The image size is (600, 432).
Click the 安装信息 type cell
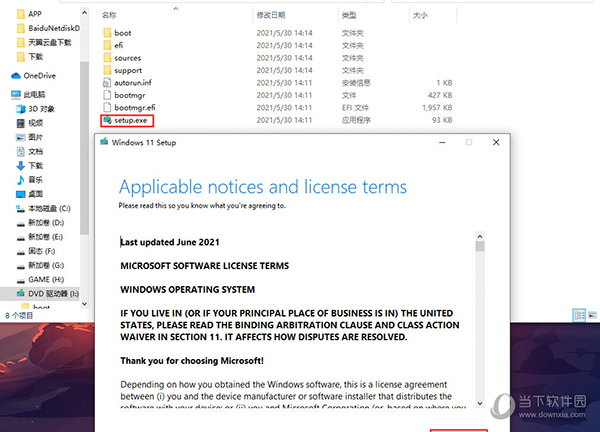coord(356,83)
